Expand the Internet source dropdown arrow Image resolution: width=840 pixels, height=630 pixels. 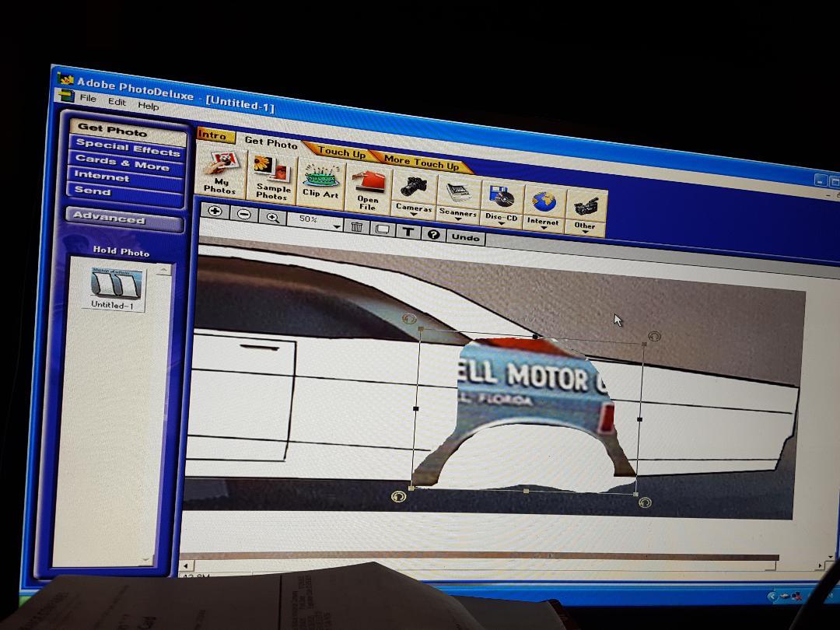pos(543,228)
